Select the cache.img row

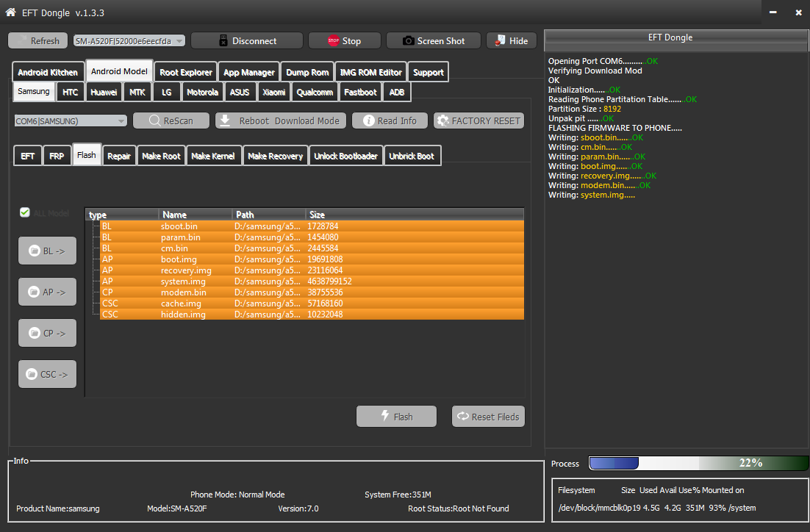[x=312, y=303]
